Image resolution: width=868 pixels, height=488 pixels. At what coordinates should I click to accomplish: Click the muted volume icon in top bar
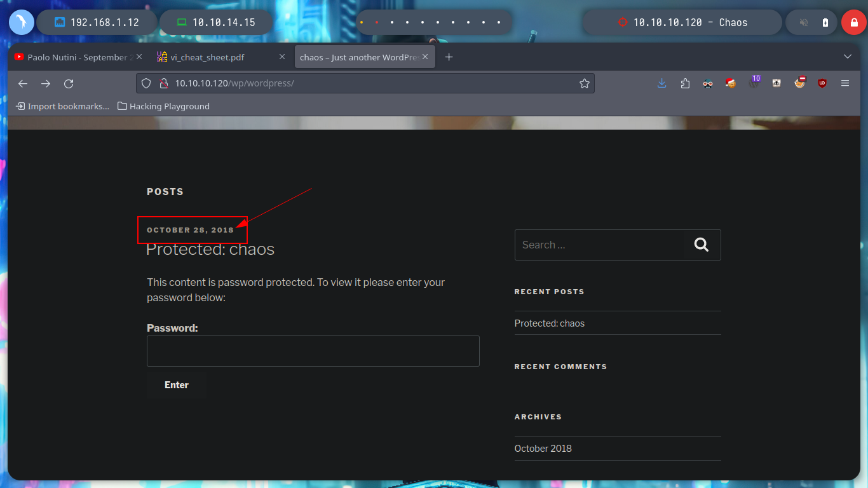click(x=804, y=22)
